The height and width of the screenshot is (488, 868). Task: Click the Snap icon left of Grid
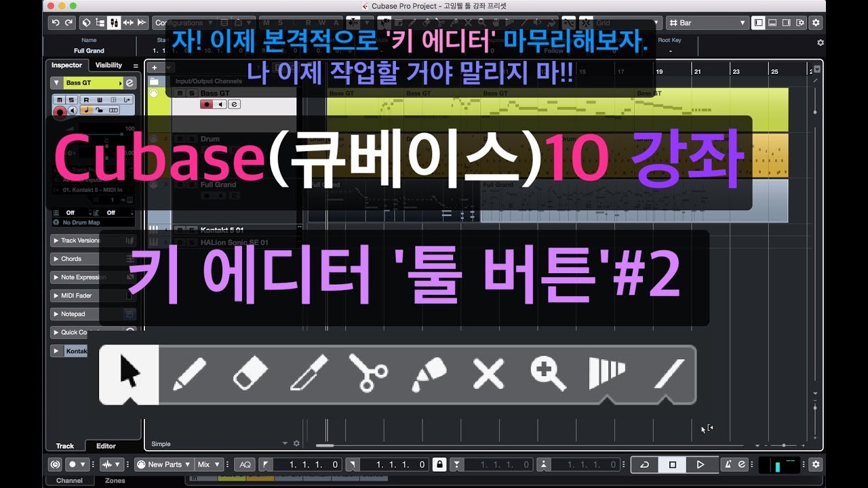point(569,23)
